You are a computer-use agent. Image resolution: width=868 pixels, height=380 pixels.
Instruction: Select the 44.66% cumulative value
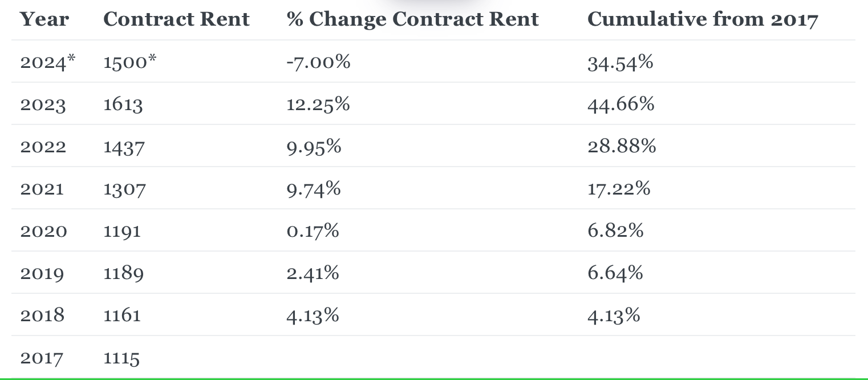621,104
